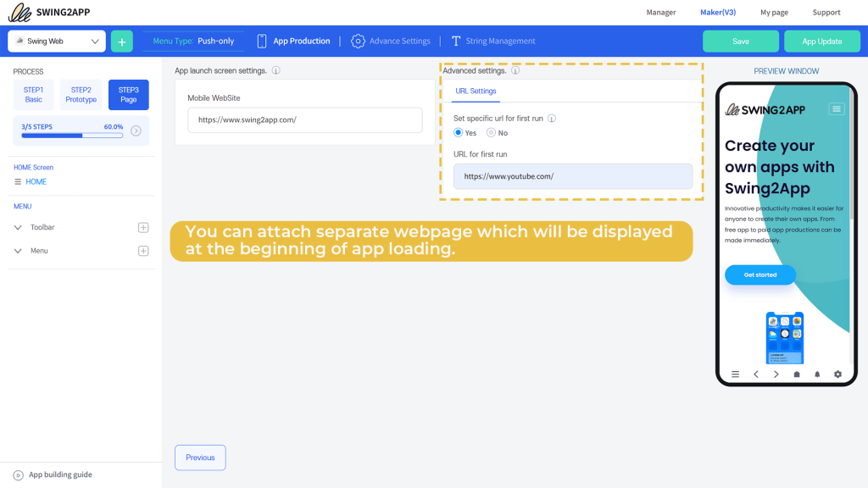The width and height of the screenshot is (868, 488).
Task: Open the Swing Web app dropdown
Action: tap(57, 41)
